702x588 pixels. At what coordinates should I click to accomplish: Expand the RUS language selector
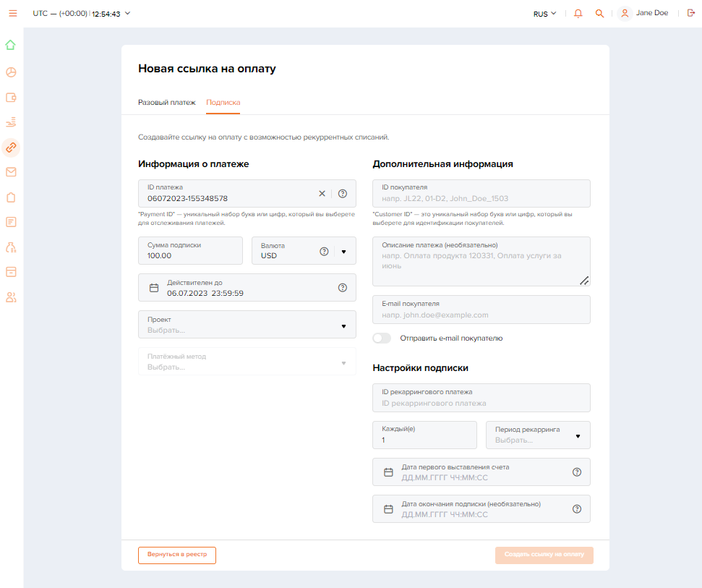tap(545, 14)
